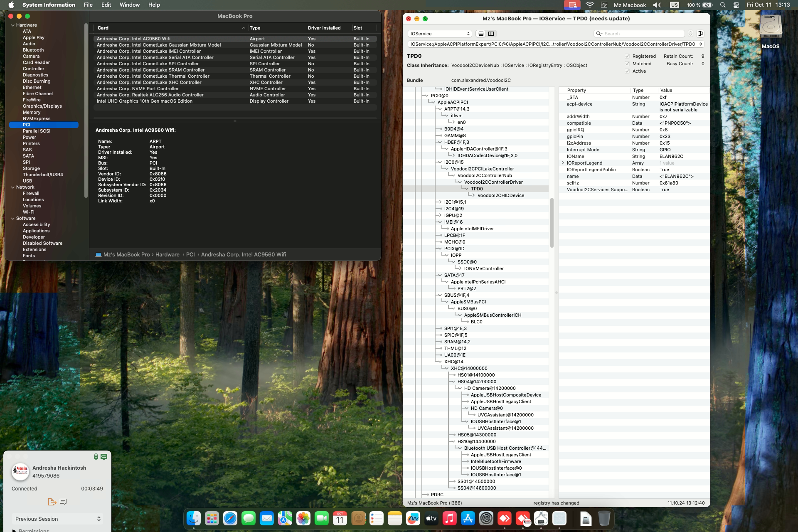
Task: Open Notes from the Dock
Action: tap(395, 518)
